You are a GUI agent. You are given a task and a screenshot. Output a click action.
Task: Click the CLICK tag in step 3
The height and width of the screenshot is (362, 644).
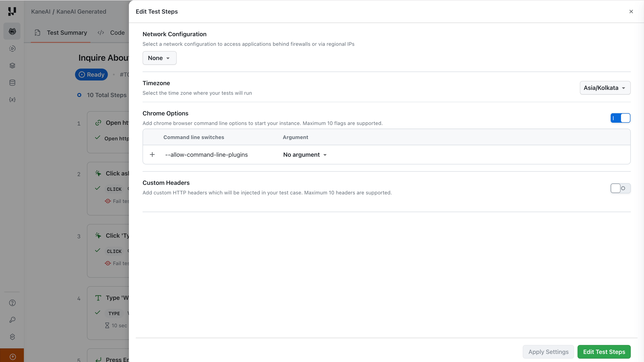point(114,251)
